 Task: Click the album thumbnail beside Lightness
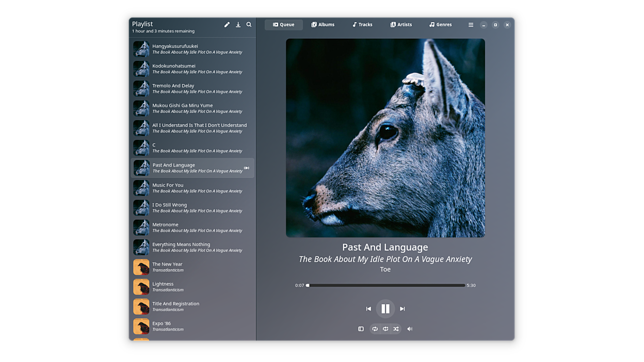click(141, 287)
